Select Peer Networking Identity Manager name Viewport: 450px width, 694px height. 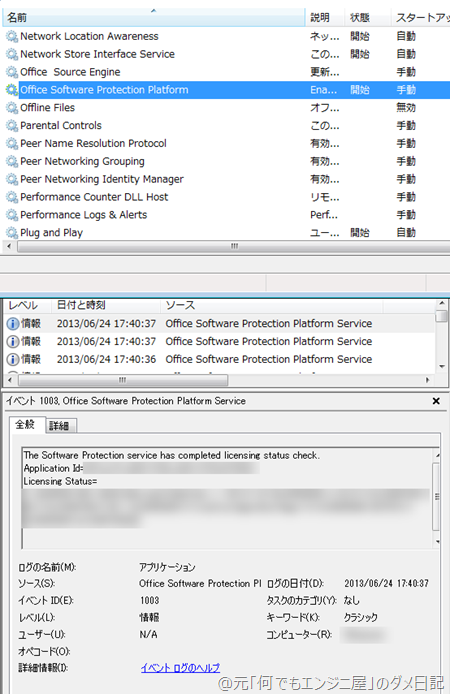pos(102,179)
